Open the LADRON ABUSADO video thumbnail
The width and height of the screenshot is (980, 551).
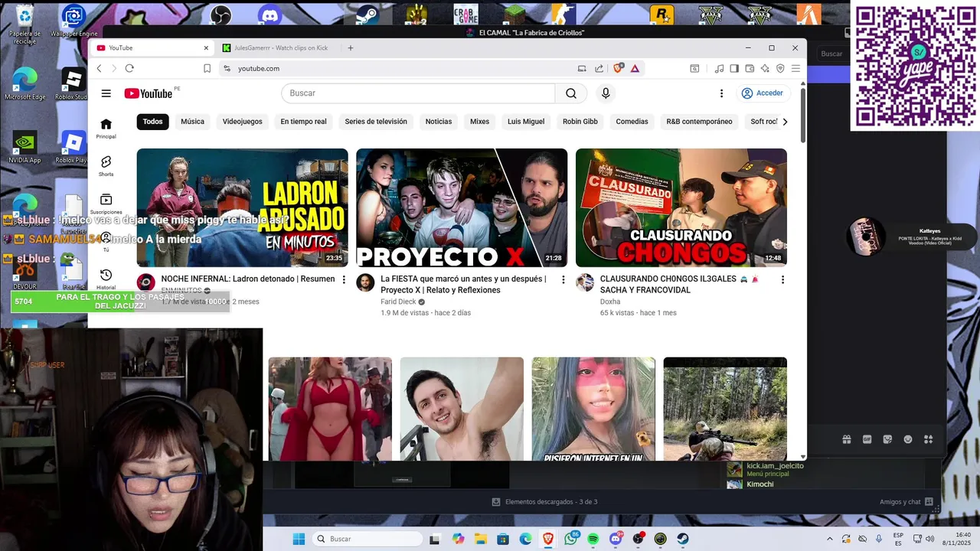tap(242, 207)
